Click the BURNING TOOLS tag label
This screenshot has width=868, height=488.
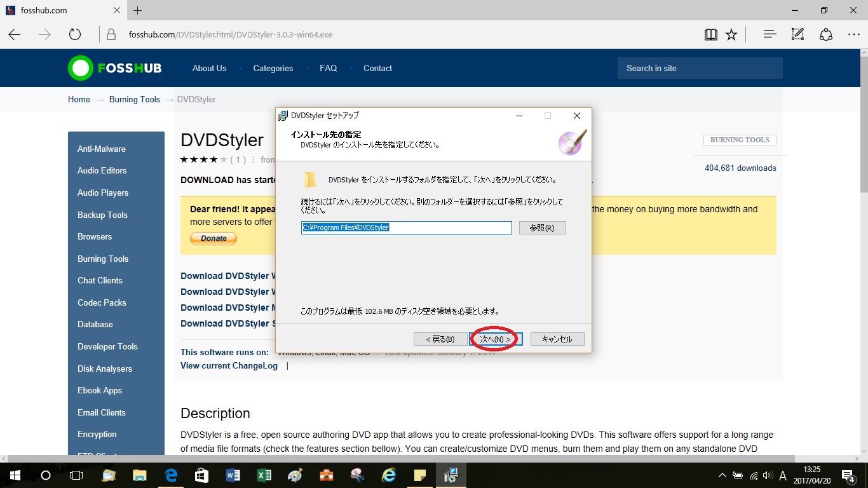(x=740, y=140)
